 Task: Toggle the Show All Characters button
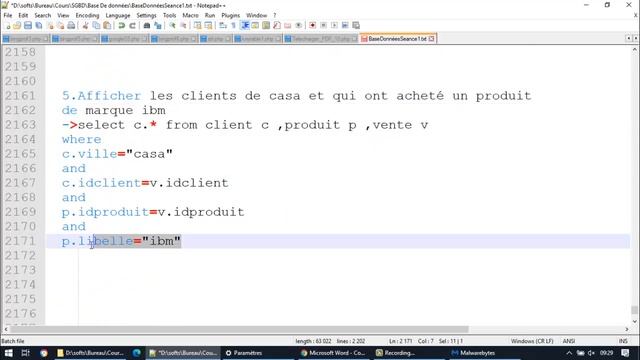coord(233,25)
